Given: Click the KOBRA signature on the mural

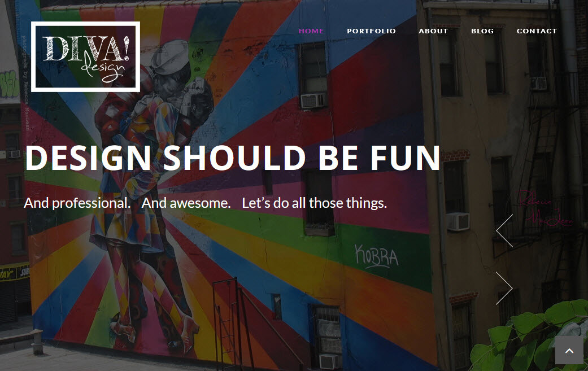Looking at the screenshot, I should [376, 256].
